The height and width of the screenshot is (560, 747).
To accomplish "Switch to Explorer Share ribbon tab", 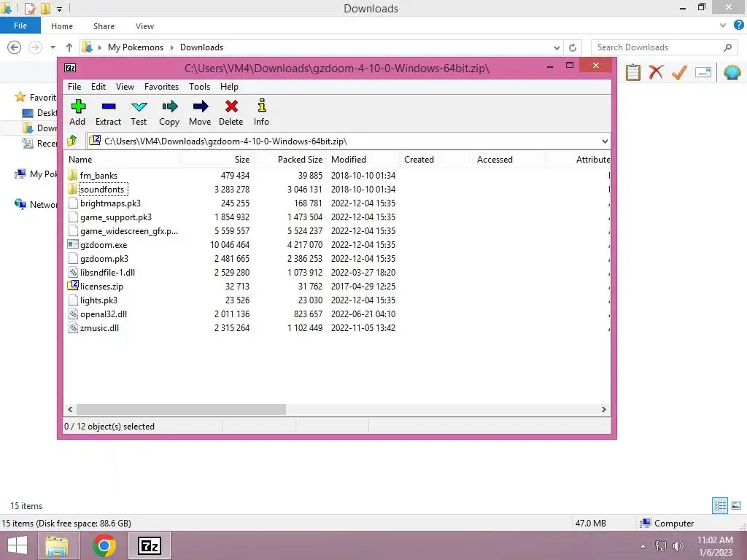I will click(104, 26).
